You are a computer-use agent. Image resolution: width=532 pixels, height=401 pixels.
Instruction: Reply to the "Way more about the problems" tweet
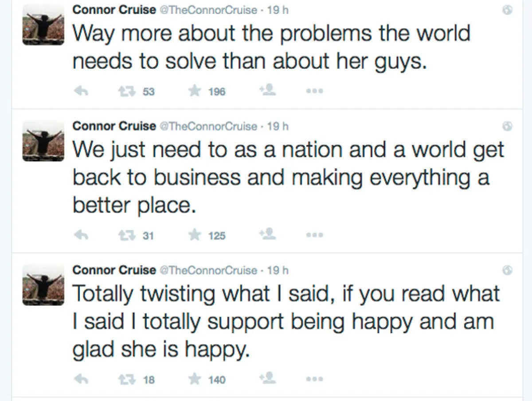[x=81, y=91]
